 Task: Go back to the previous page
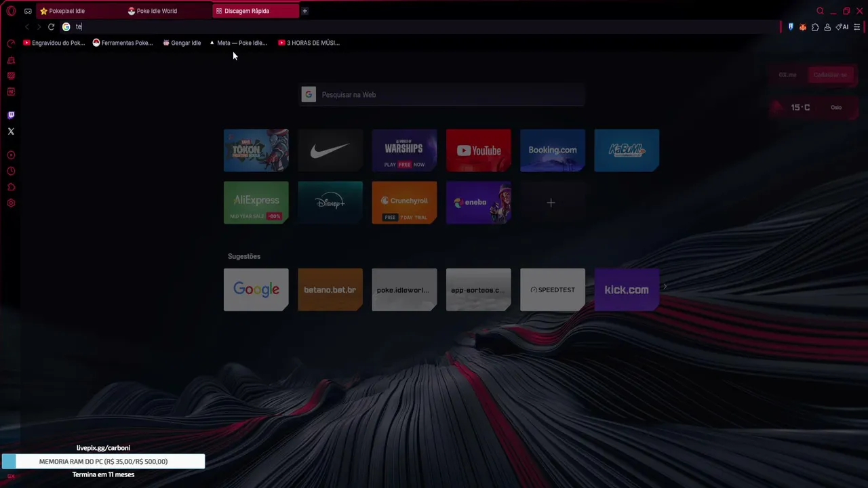[27, 27]
